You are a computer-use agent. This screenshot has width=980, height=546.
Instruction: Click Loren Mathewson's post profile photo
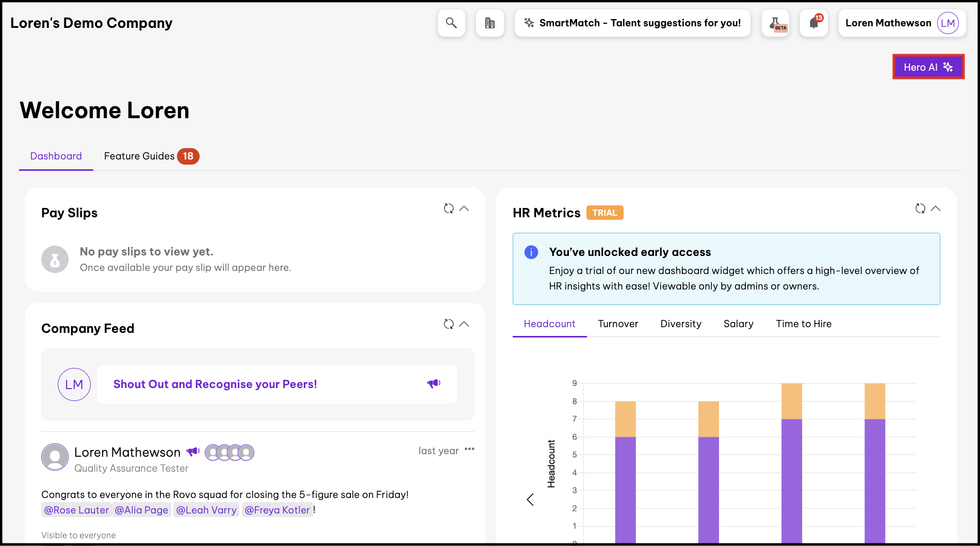tap(55, 457)
